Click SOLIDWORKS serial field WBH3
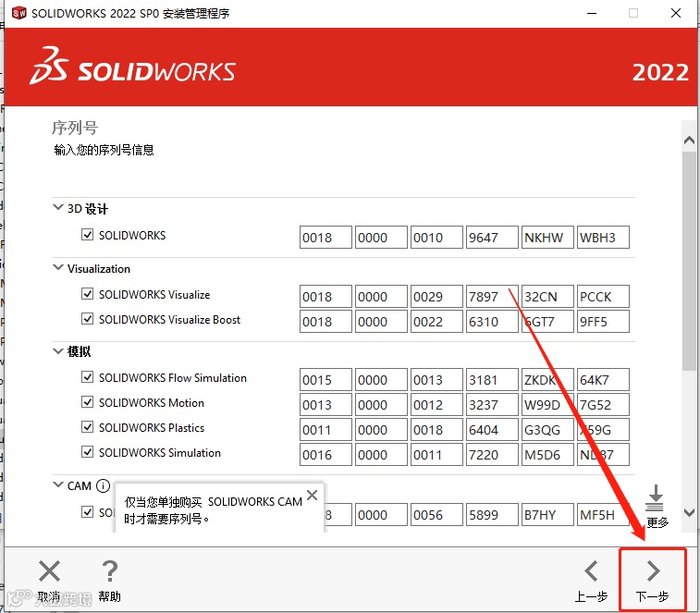Screen dimensions: 700x613 click(603, 237)
